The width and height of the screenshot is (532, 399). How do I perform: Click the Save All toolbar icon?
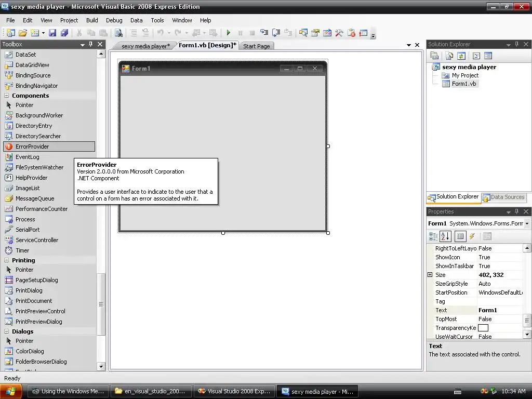click(64, 33)
